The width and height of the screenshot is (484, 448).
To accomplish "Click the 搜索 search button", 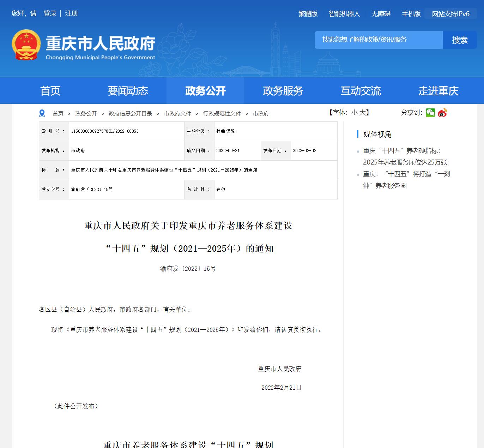I will [x=460, y=40].
